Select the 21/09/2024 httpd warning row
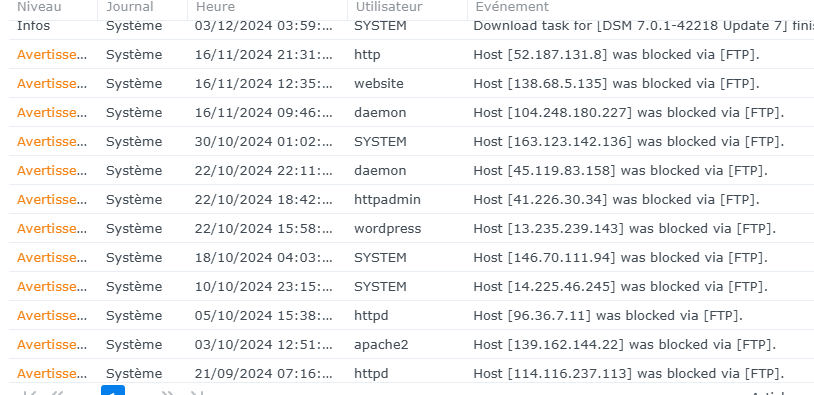Viewport: 814px width, 395px height. 411,373
